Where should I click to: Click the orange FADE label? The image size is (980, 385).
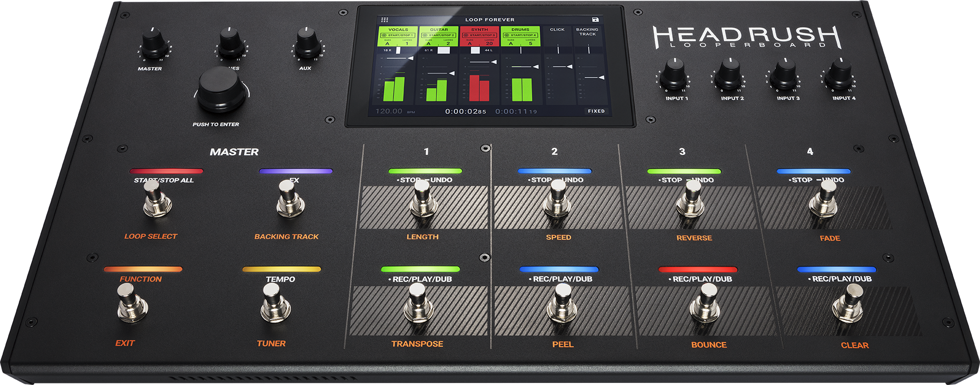(830, 238)
